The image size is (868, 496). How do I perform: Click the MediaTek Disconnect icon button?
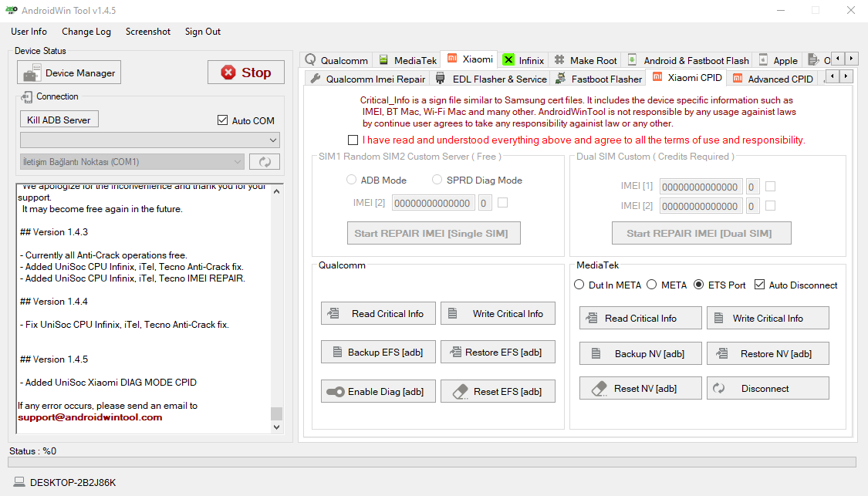(767, 389)
